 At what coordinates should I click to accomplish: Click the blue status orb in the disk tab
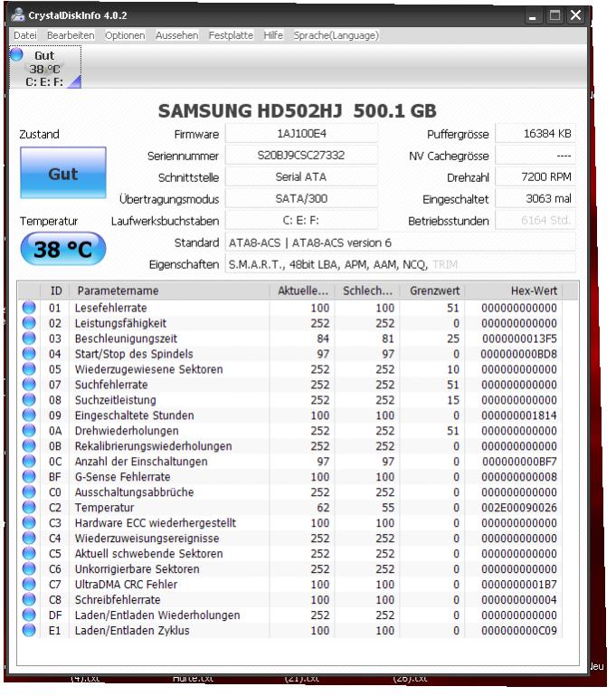(17, 54)
